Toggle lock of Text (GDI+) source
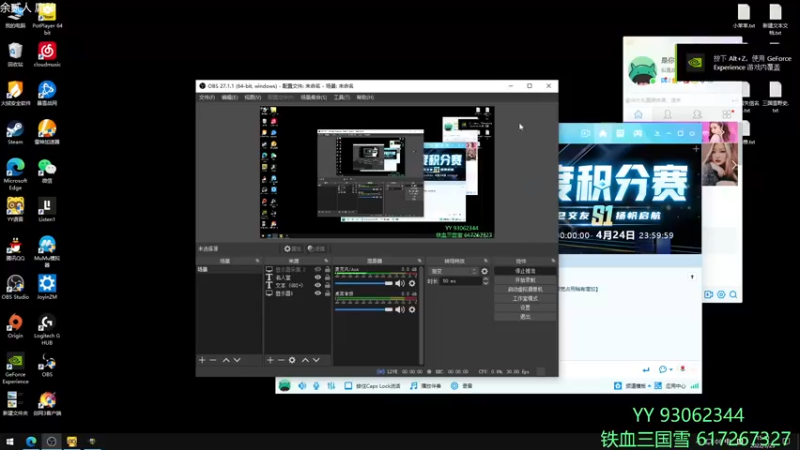 pos(328,285)
